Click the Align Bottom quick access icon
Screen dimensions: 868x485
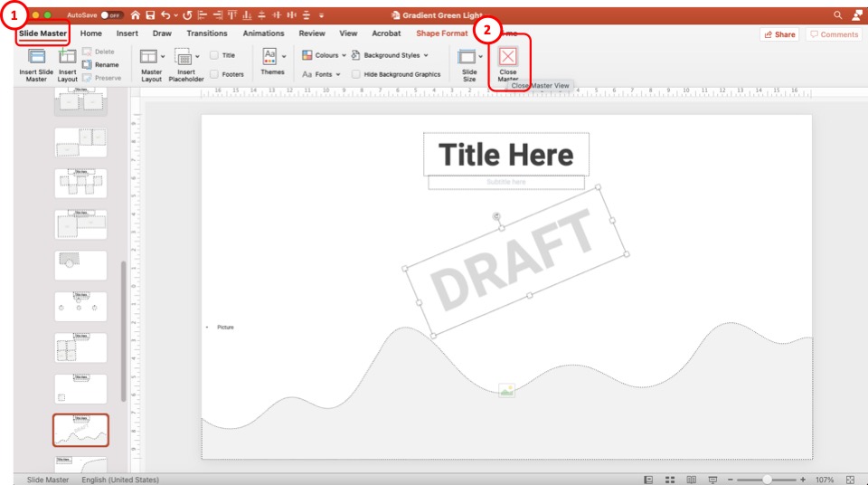click(x=247, y=15)
